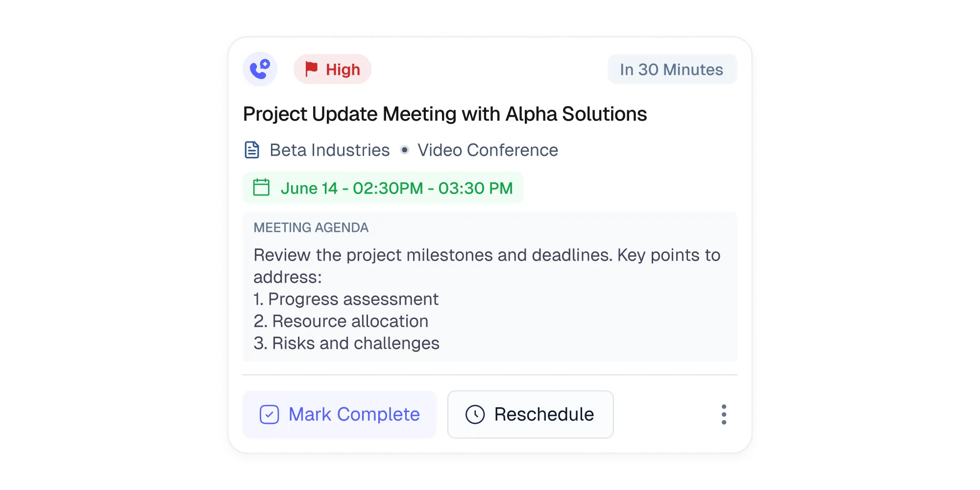Open the June 14 schedule time badge
This screenshot has height=490, width=980.
pos(383,188)
